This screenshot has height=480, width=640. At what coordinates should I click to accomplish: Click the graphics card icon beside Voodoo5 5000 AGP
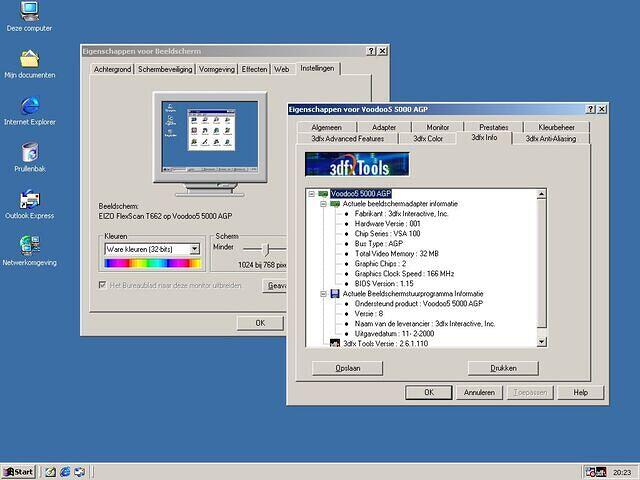(323, 193)
